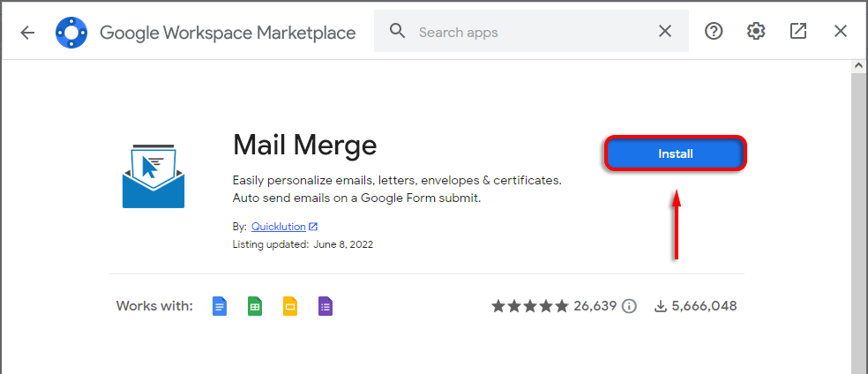
Task: Click the Google Sheets compatibility icon
Action: [x=255, y=307]
